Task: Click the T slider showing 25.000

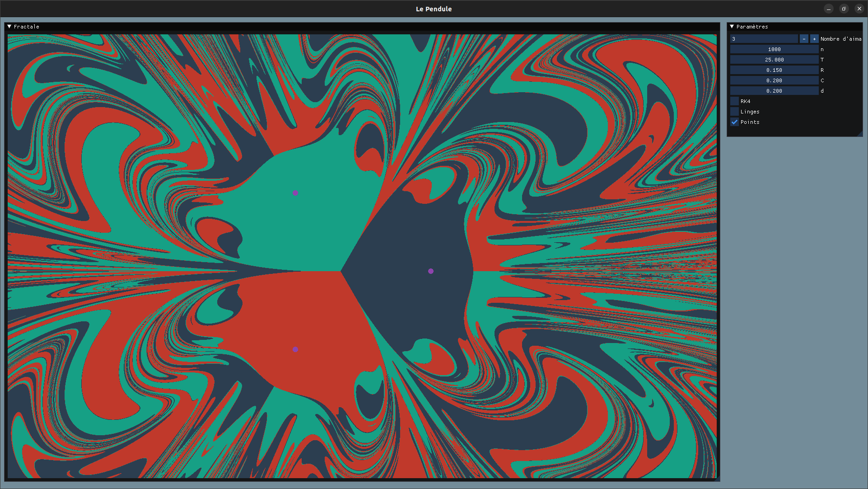Action: click(774, 60)
